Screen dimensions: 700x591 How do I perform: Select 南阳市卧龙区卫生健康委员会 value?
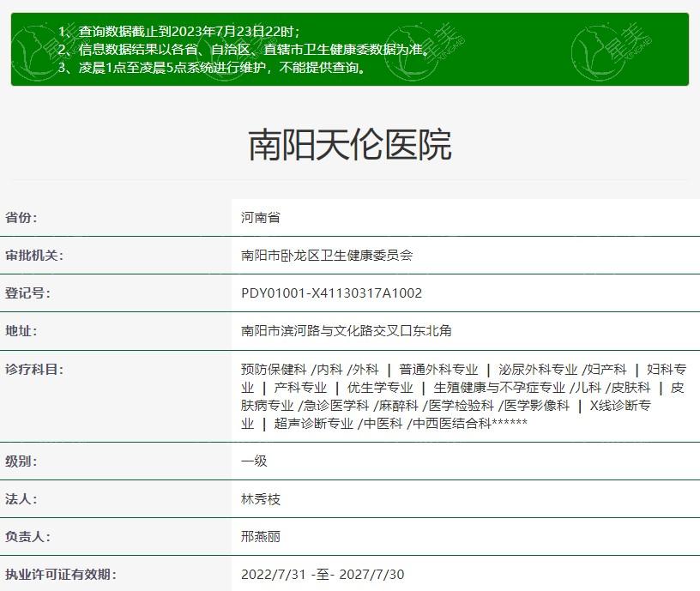[327, 256]
